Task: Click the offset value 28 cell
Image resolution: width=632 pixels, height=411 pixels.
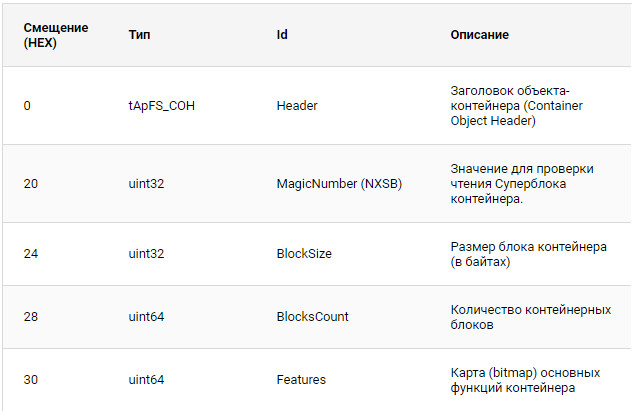Action: point(30,317)
